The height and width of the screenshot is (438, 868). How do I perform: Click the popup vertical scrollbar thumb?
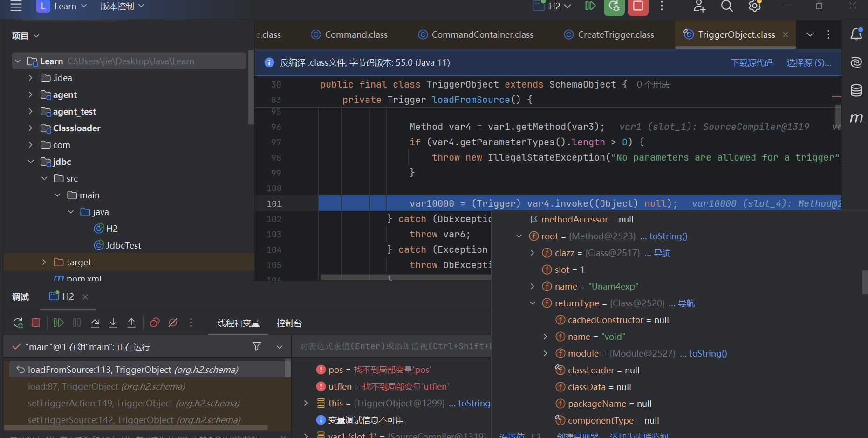pyautogui.click(x=865, y=282)
